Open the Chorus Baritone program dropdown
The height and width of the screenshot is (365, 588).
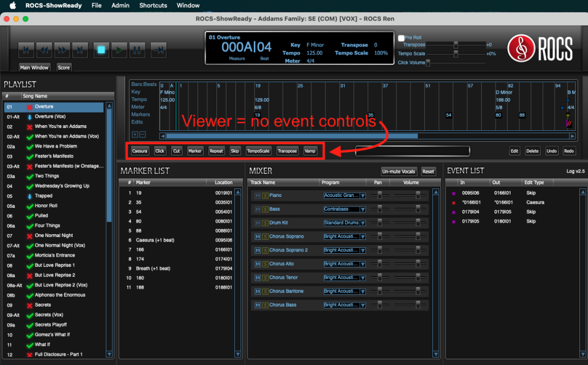coord(363,292)
